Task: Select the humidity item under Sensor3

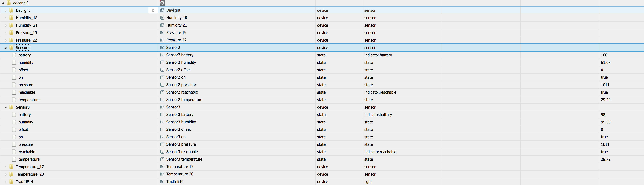Action: click(26, 122)
